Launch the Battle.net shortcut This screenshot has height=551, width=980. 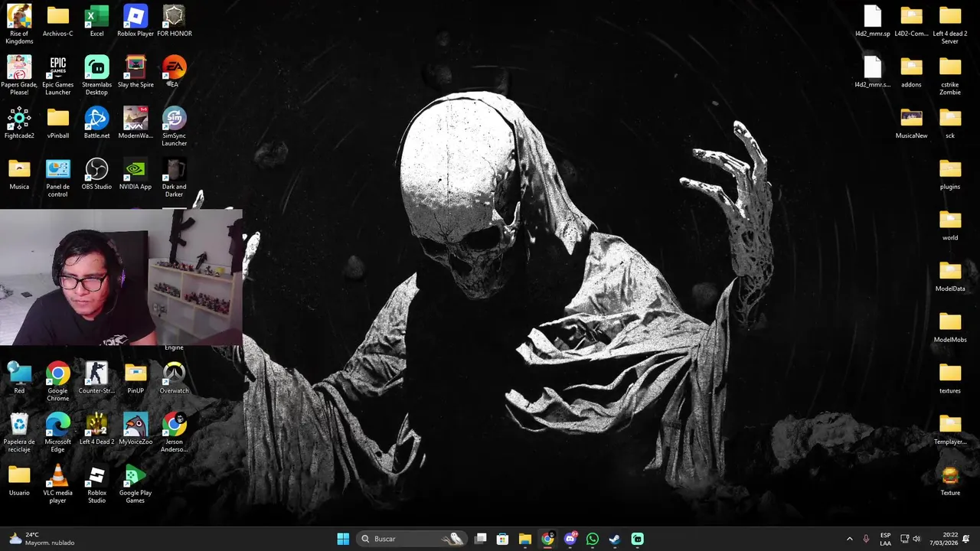pyautogui.click(x=96, y=122)
